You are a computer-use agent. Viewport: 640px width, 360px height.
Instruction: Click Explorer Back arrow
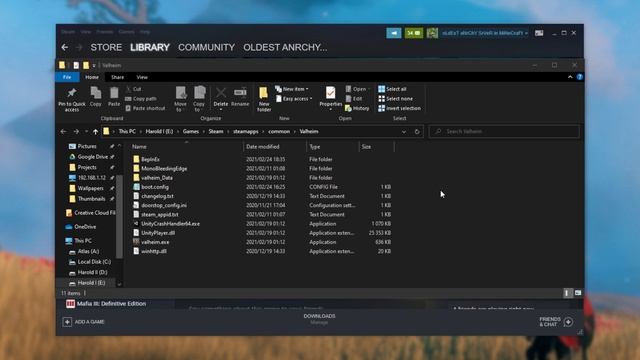[63, 131]
